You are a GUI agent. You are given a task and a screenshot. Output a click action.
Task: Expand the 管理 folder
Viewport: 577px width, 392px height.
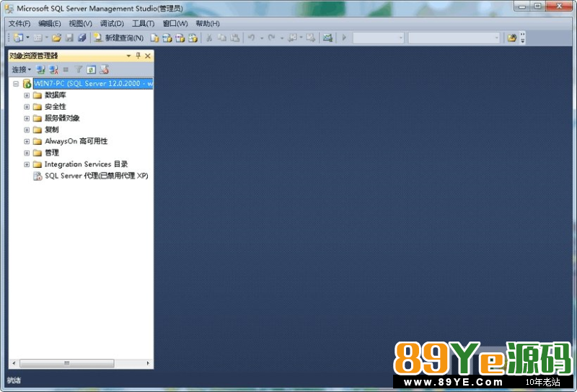(27, 153)
